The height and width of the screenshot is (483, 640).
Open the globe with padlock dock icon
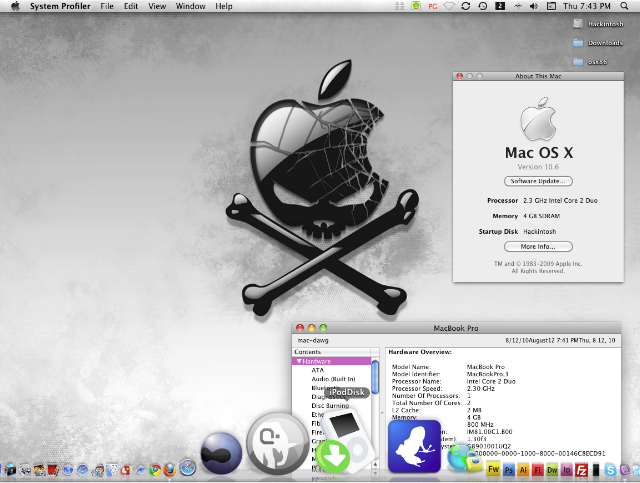464,458
